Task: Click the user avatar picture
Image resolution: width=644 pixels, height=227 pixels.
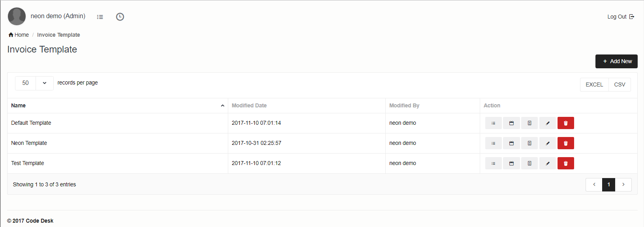Action: (17, 16)
